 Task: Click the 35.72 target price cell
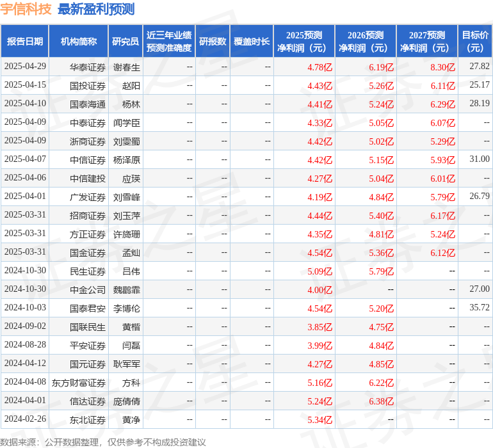tap(479, 308)
